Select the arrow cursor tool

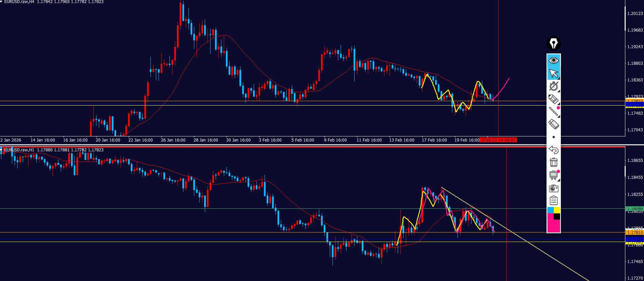click(x=554, y=73)
